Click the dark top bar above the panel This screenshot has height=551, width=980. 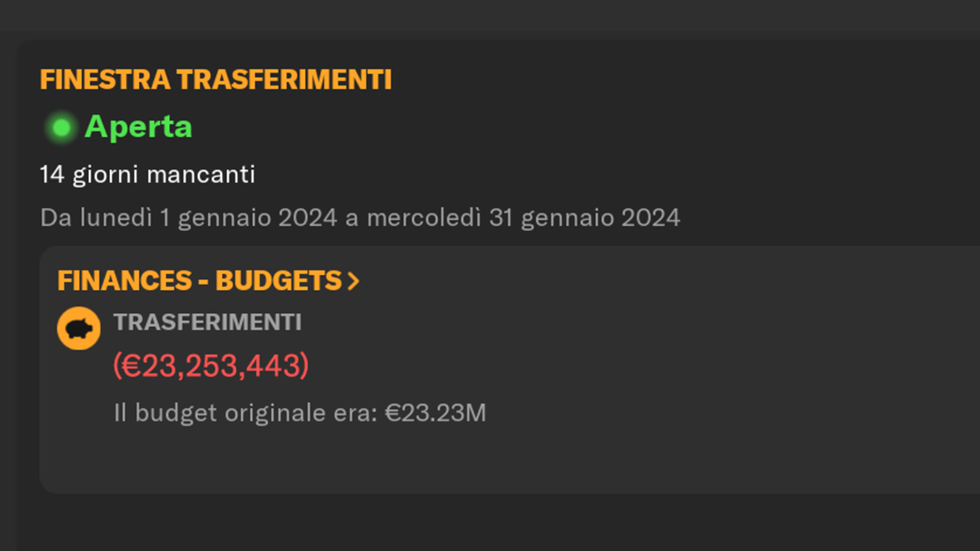click(490, 15)
